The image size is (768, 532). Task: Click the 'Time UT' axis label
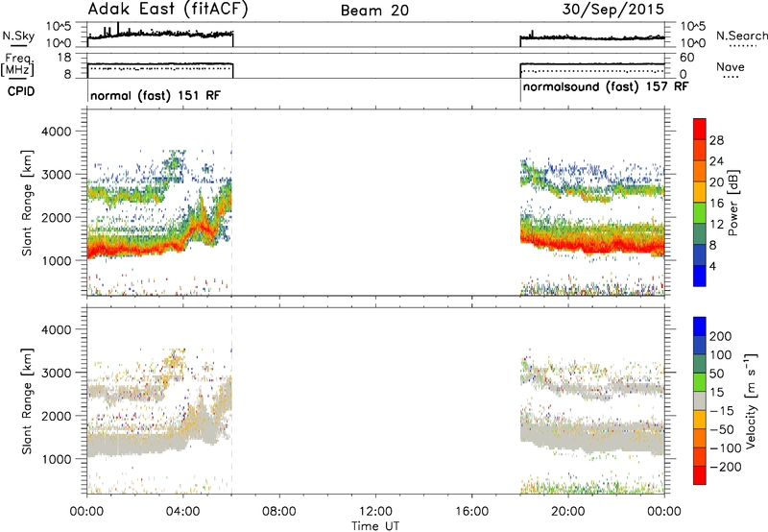click(x=375, y=525)
